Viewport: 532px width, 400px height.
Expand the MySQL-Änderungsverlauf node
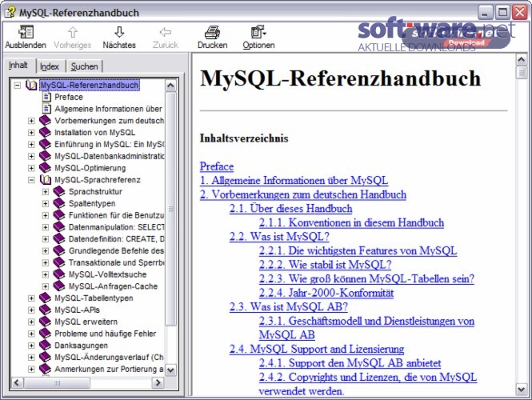pyautogui.click(x=31, y=358)
